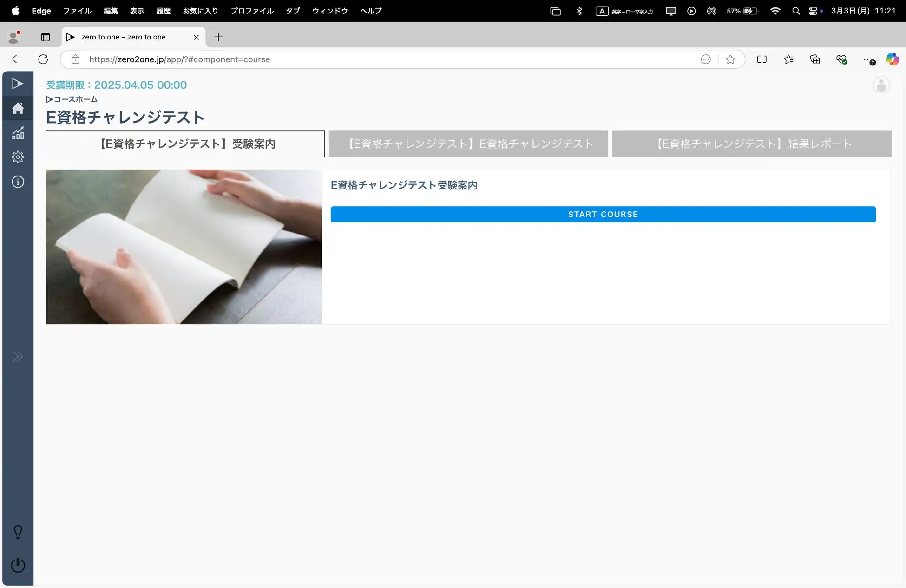Switch to 【E資格チャレンジテスト】結果レポート tab

coord(751,143)
